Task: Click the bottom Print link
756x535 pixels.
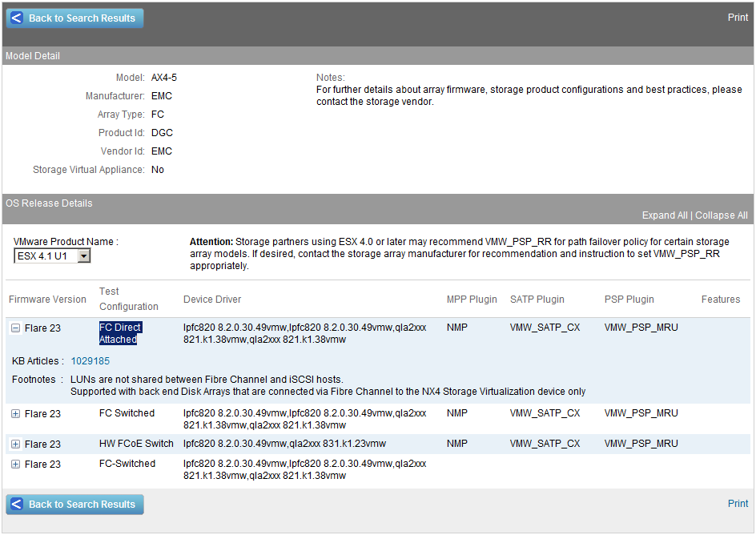Action: tap(738, 504)
